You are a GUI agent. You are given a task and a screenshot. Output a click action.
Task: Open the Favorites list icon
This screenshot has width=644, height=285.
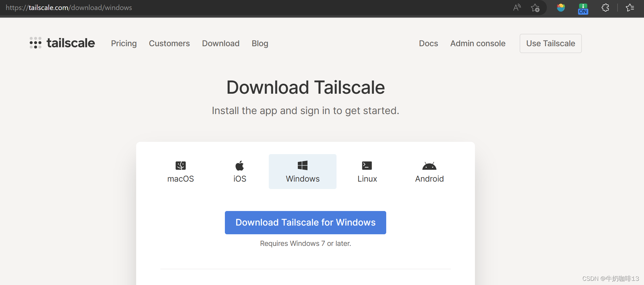pyautogui.click(x=630, y=7)
